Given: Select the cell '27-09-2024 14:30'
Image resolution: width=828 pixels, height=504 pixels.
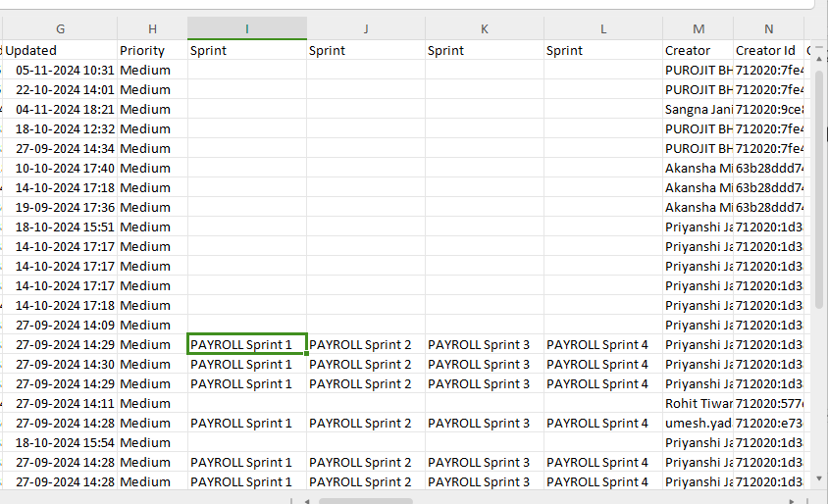Looking at the screenshot, I should pyautogui.click(x=60, y=364).
